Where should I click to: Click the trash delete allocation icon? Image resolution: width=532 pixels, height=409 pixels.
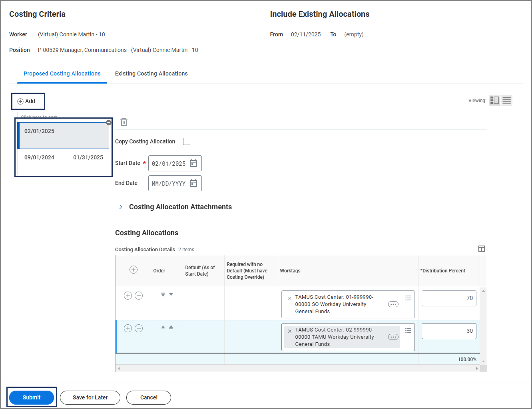pos(124,122)
